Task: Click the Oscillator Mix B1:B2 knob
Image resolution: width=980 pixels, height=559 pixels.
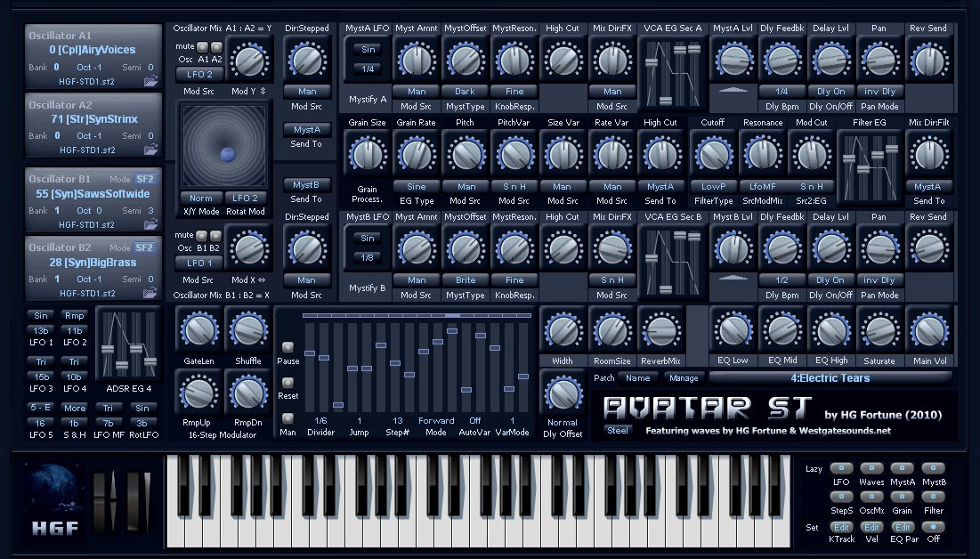Action: click(249, 249)
